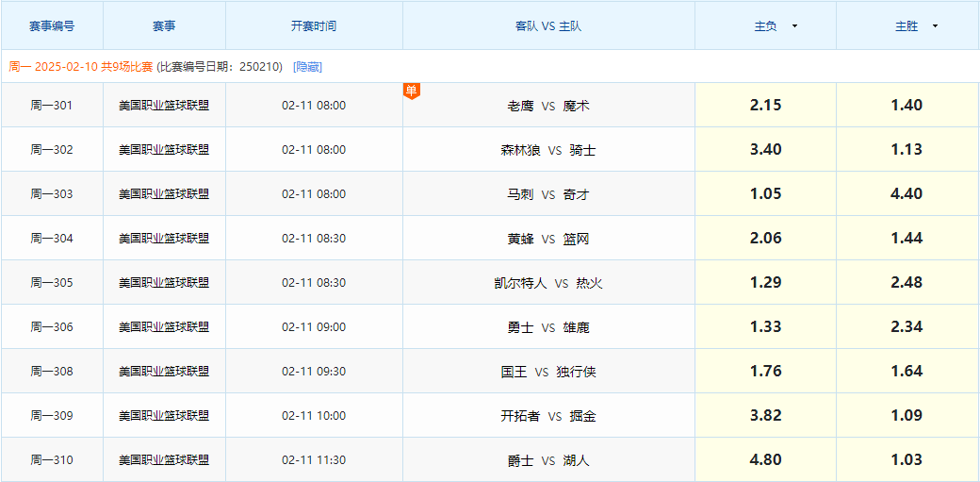
Task: Select 主负 odds 3.82 for 开拓者 VS 掘金
Action: (765, 416)
